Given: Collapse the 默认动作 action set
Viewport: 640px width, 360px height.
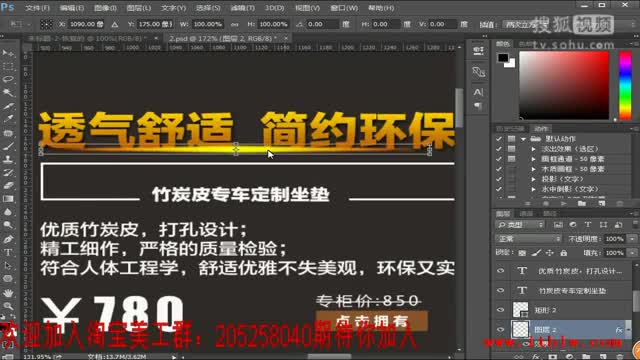Looking at the screenshot, I should 524,139.
